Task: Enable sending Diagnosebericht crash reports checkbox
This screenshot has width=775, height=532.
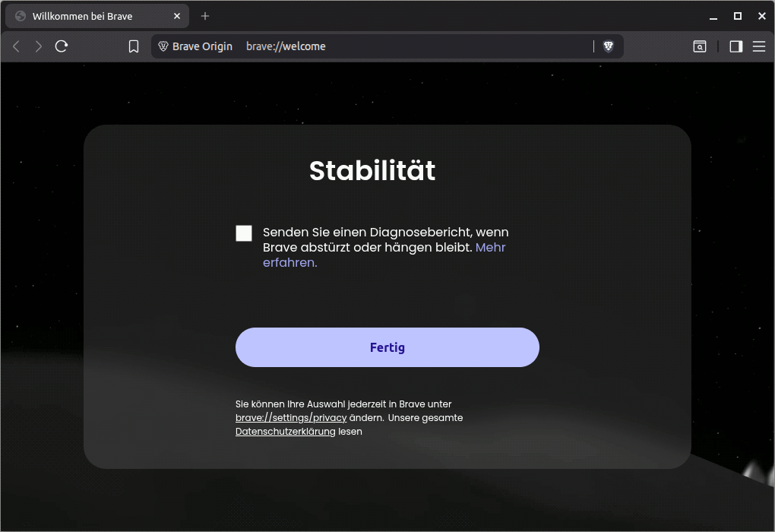Action: [244, 233]
